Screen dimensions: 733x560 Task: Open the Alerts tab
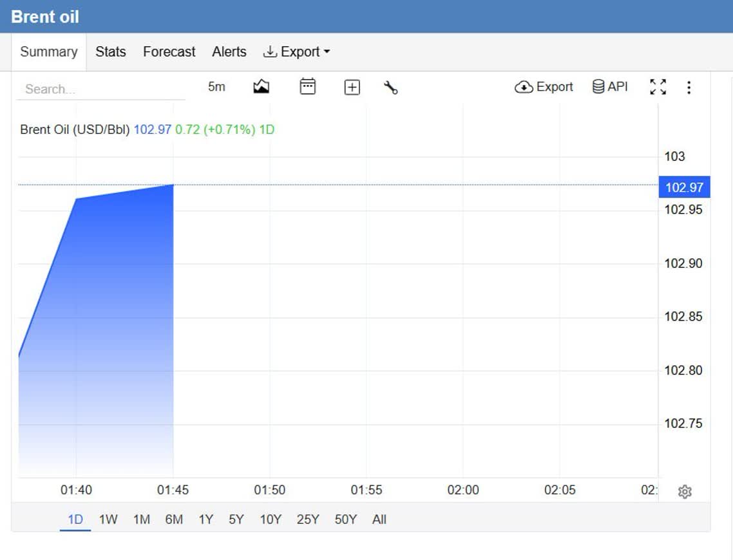click(x=229, y=52)
